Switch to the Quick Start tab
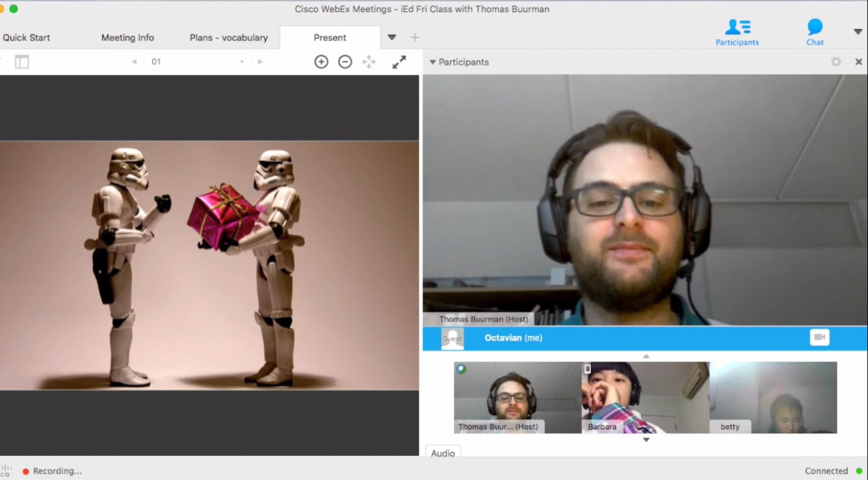The image size is (868, 480). click(26, 37)
